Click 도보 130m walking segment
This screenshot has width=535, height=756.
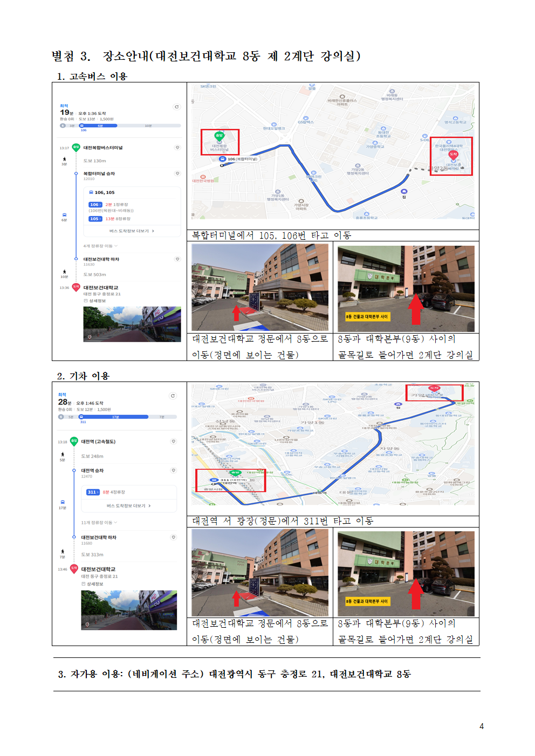click(94, 161)
